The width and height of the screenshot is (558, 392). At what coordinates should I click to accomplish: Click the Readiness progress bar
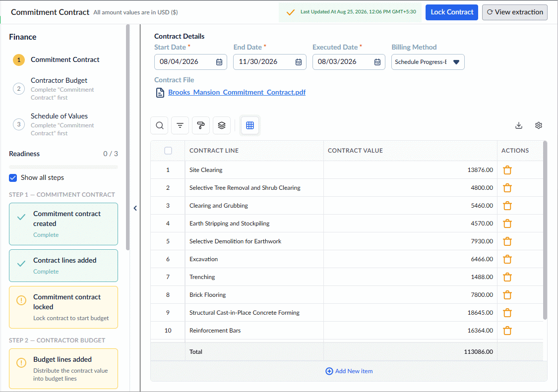63,167
